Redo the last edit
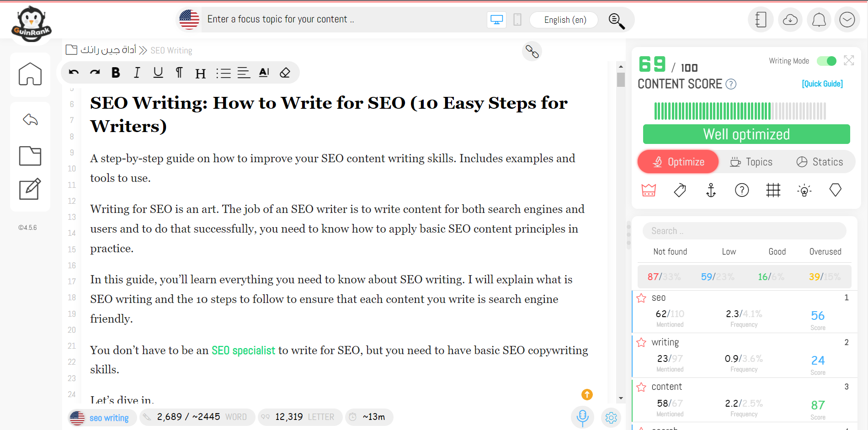 (95, 72)
